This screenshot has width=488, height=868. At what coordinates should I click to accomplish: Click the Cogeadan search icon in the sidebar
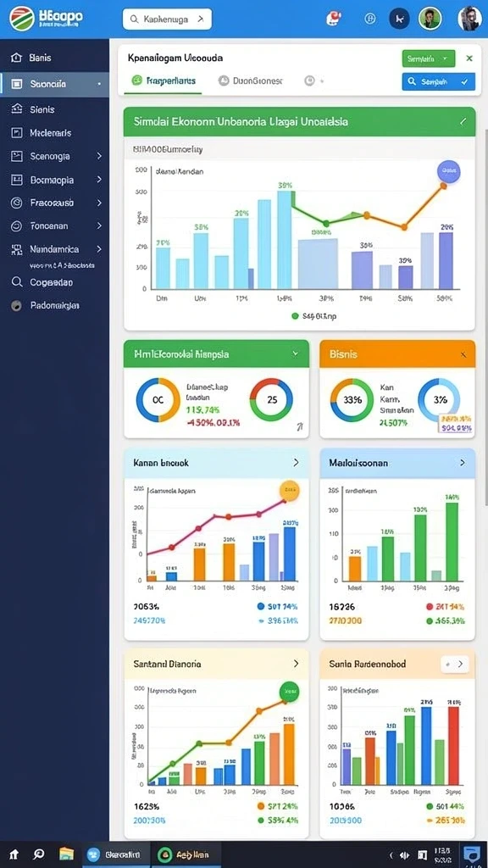point(17,282)
